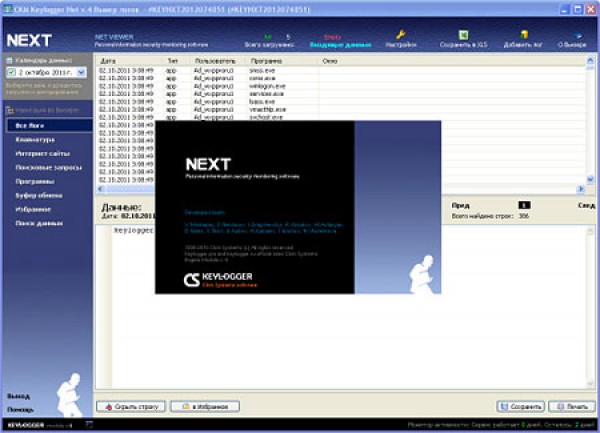Click the NEXT logo in header
The height and width of the screenshot is (433, 600).
click(x=29, y=40)
